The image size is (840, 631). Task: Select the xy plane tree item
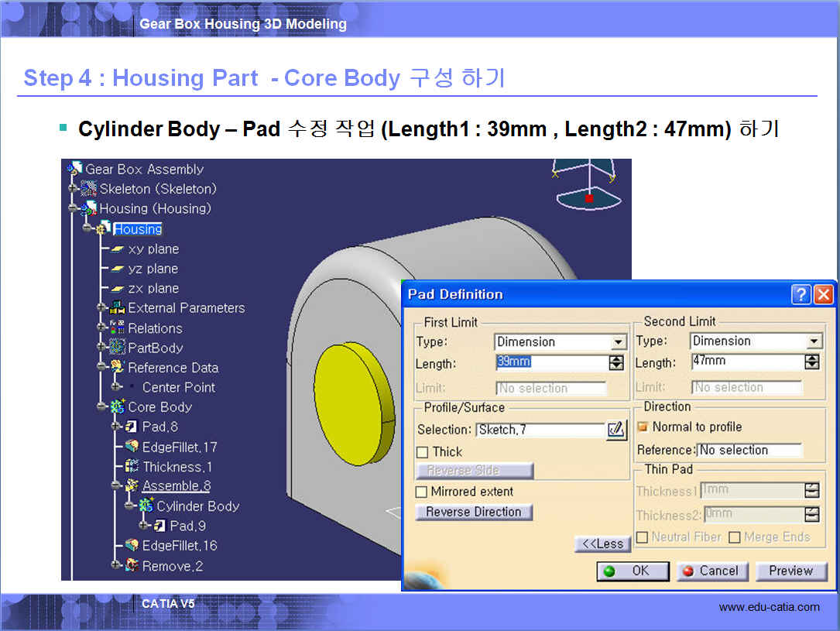(x=153, y=249)
